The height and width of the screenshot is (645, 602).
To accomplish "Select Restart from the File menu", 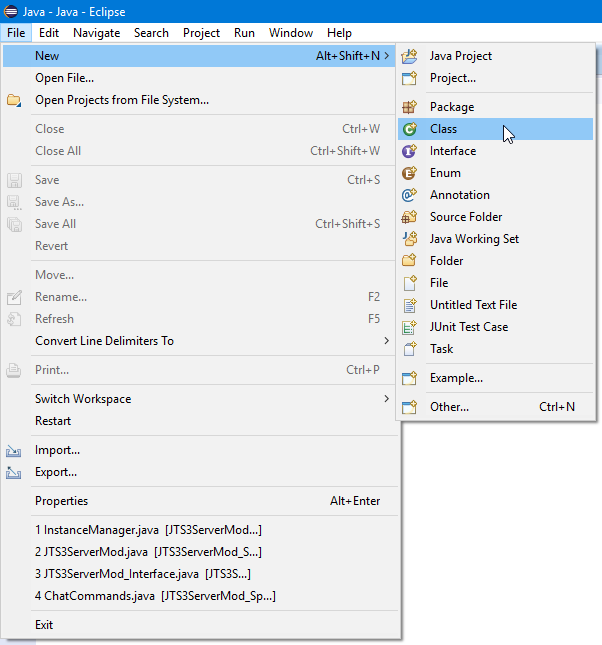I will [x=199, y=421].
